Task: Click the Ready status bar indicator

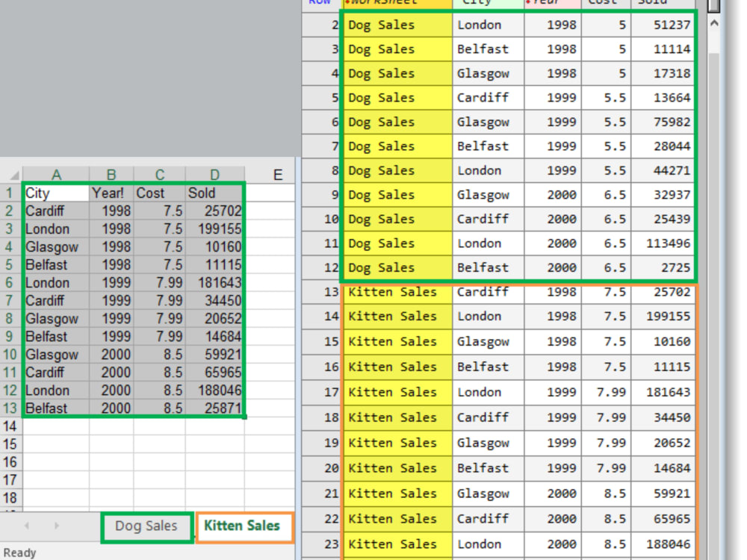Action: point(19,553)
